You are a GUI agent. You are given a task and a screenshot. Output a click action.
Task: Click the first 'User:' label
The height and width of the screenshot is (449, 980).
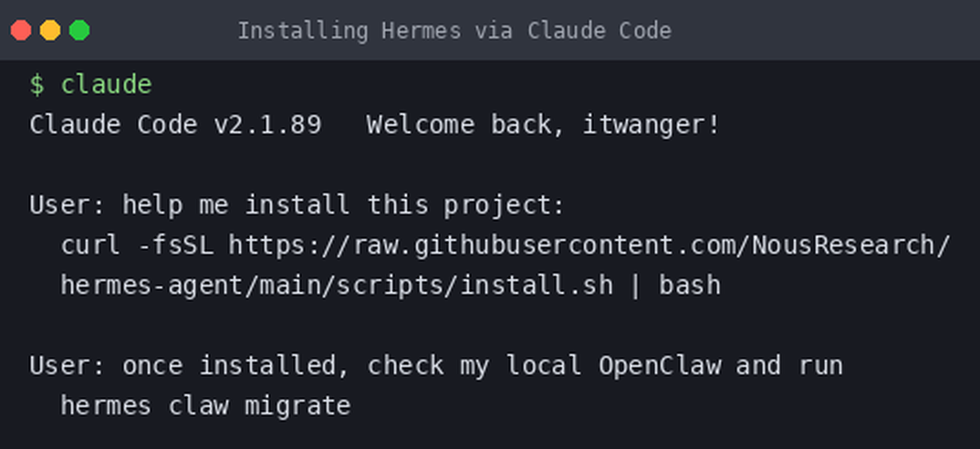[x=68, y=205]
